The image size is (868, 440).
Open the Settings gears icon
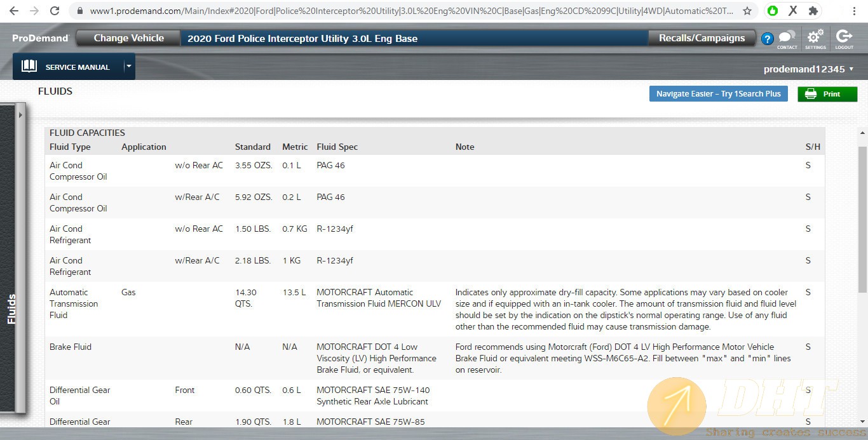815,38
